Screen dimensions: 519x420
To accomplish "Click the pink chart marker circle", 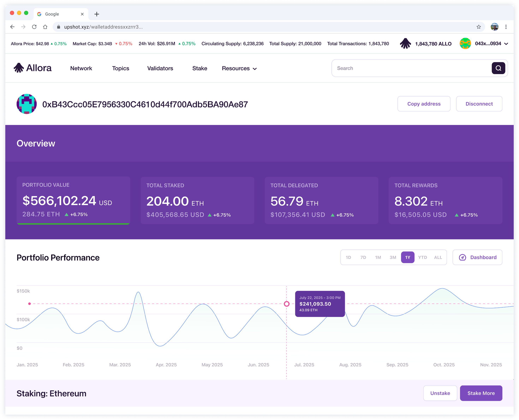I will [287, 304].
